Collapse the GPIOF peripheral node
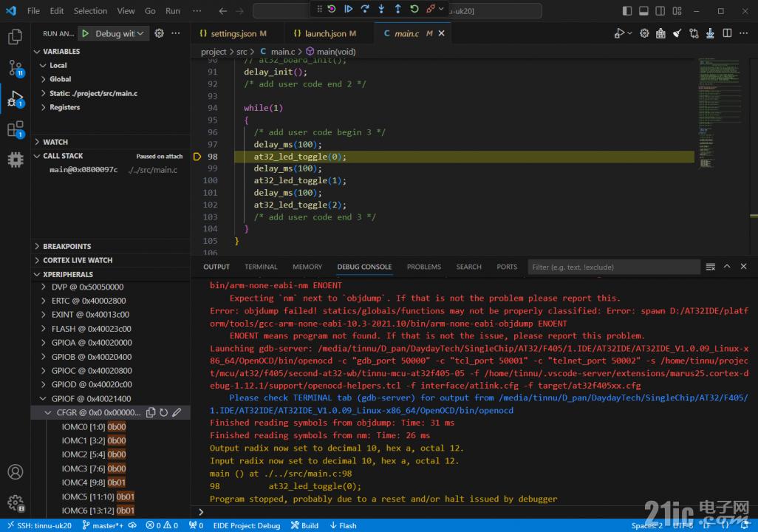 tap(44, 399)
